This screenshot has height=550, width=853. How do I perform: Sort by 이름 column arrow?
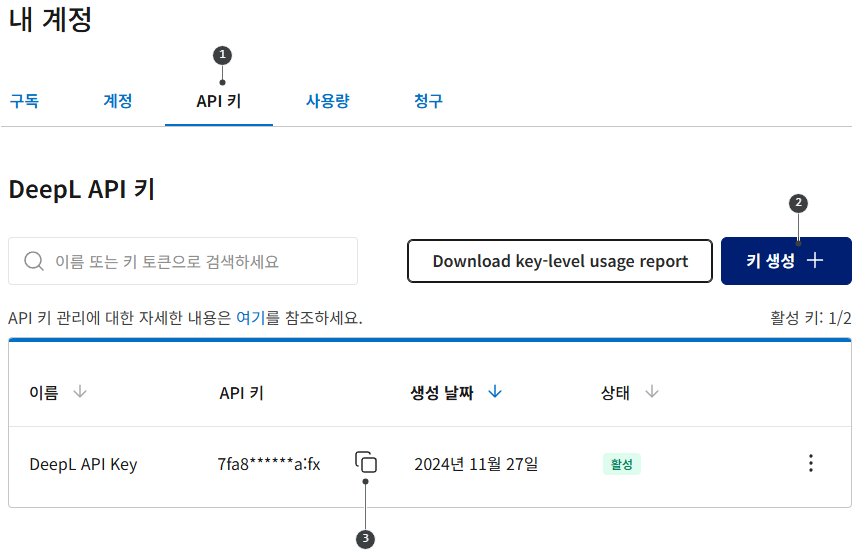tap(80, 392)
